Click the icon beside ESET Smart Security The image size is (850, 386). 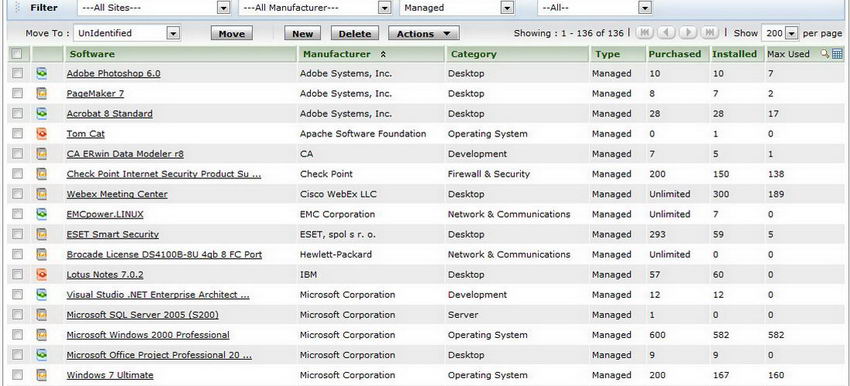coord(41,234)
